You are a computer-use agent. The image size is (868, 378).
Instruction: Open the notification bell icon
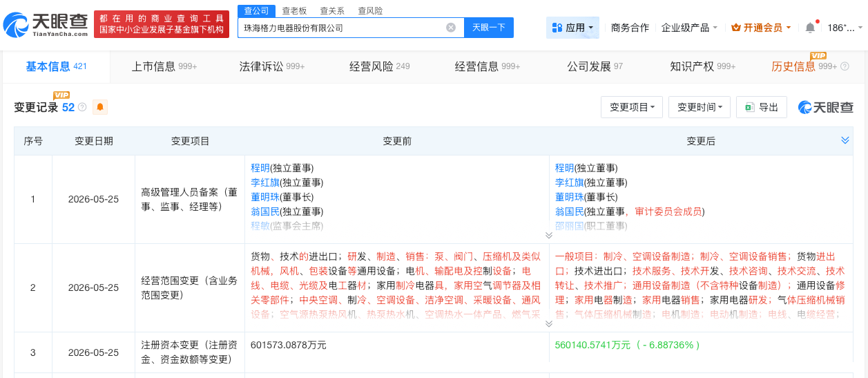tap(810, 28)
